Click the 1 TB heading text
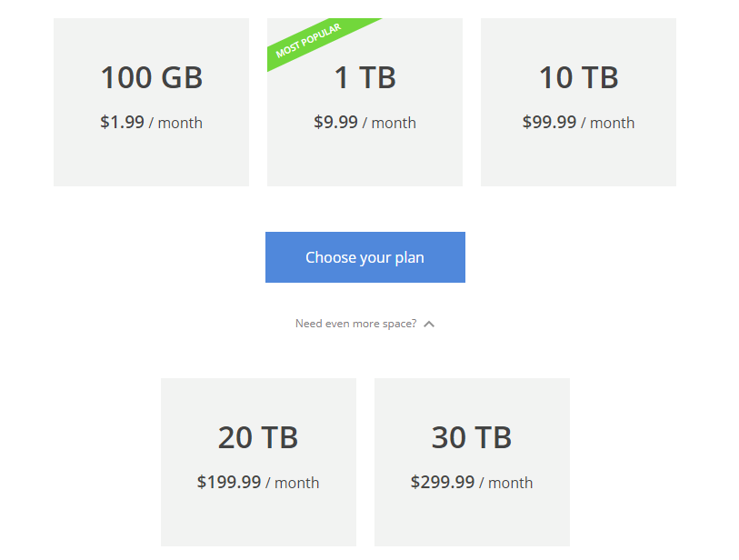Viewport: 739px width, 560px height. point(365,78)
